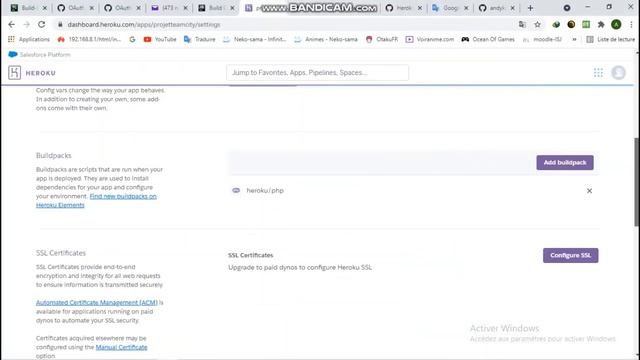Open the Automated Certificate Management (ACM) link
Screen dimensions: 640x360
click(x=97, y=302)
